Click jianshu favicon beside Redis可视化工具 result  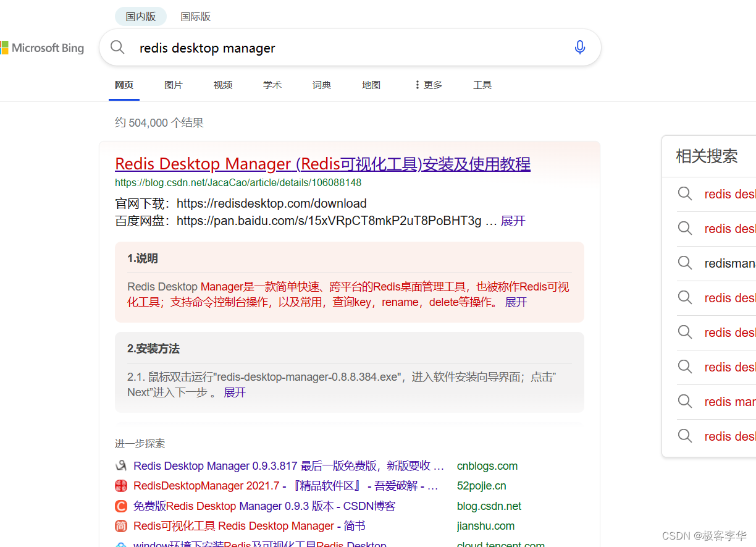tap(121, 526)
